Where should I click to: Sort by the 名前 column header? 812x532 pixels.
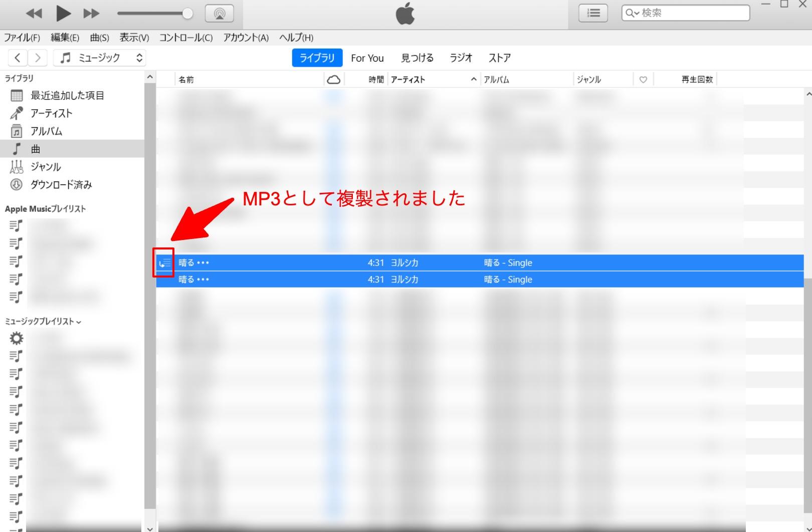[250, 80]
